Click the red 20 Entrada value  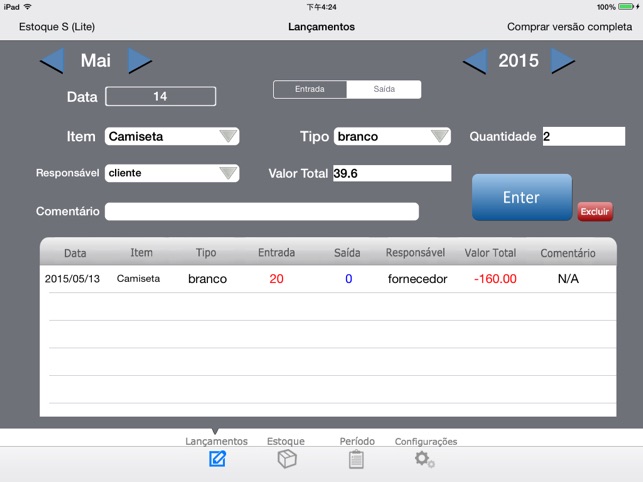276,279
